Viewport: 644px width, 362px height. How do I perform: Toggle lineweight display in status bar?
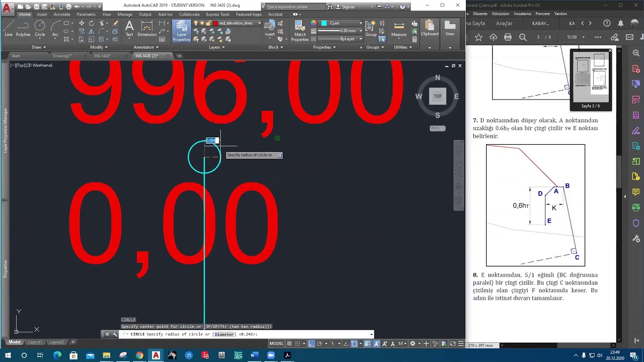368,343
